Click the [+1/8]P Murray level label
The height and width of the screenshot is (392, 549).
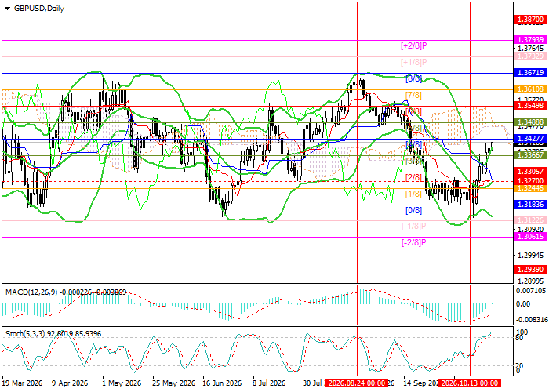[x=414, y=62]
